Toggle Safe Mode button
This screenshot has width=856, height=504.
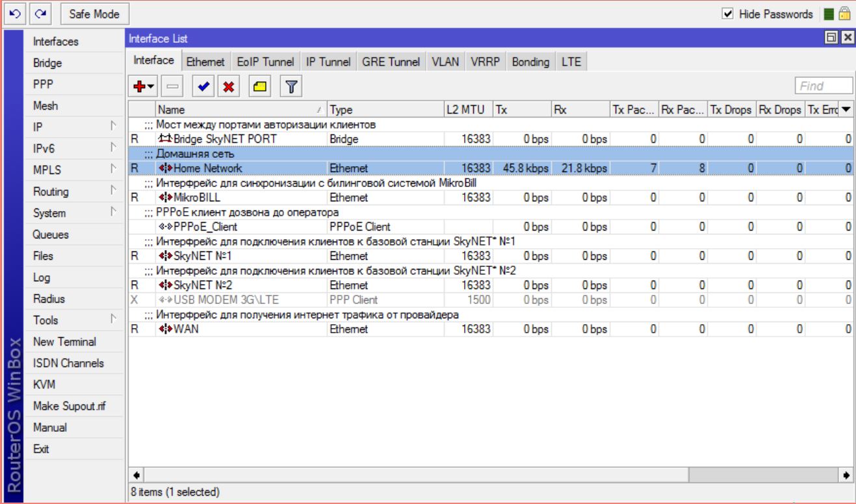[87, 14]
